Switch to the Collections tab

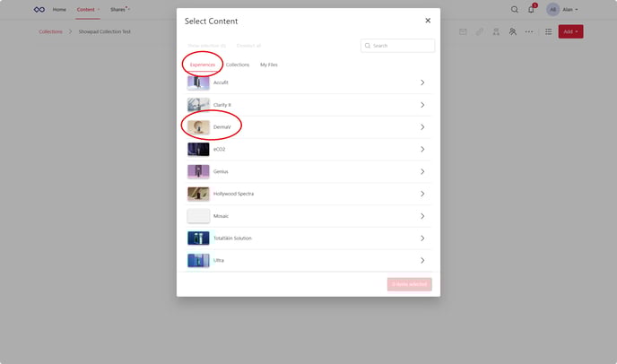[238, 65]
